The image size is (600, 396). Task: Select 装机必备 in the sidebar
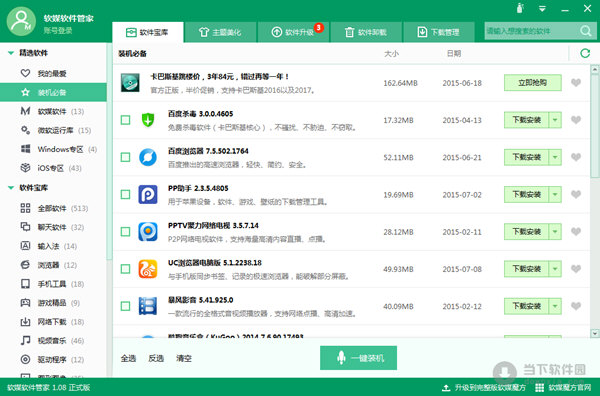53,92
